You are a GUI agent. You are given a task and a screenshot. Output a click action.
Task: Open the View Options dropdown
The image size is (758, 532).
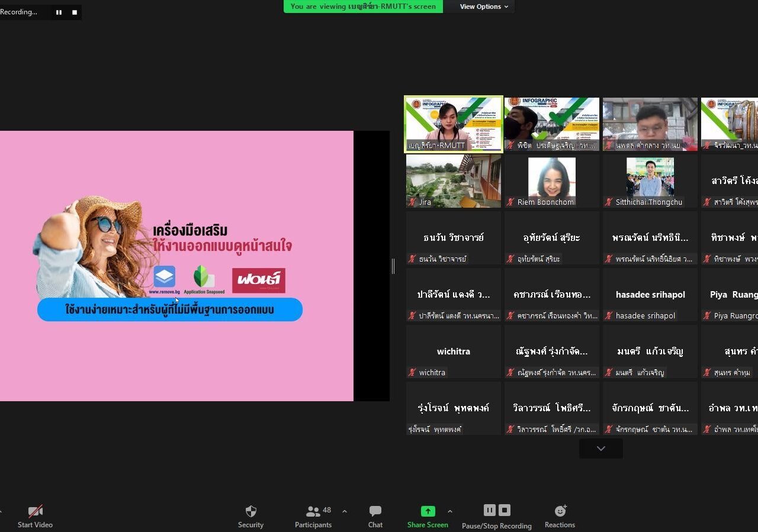[484, 7]
